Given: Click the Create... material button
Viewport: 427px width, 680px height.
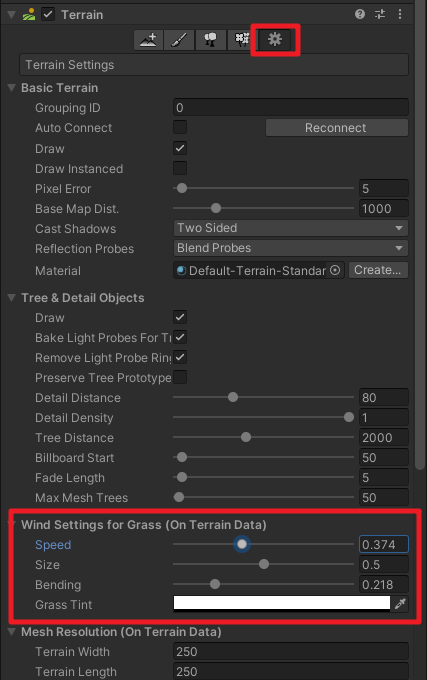Looking at the screenshot, I should 378,270.
